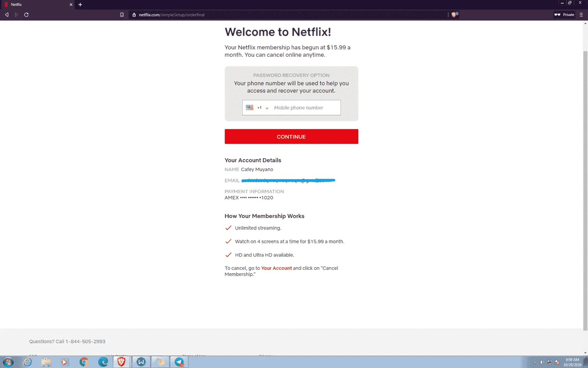The width and height of the screenshot is (588, 368).
Task: Click the US flag country selector
Action: (249, 107)
